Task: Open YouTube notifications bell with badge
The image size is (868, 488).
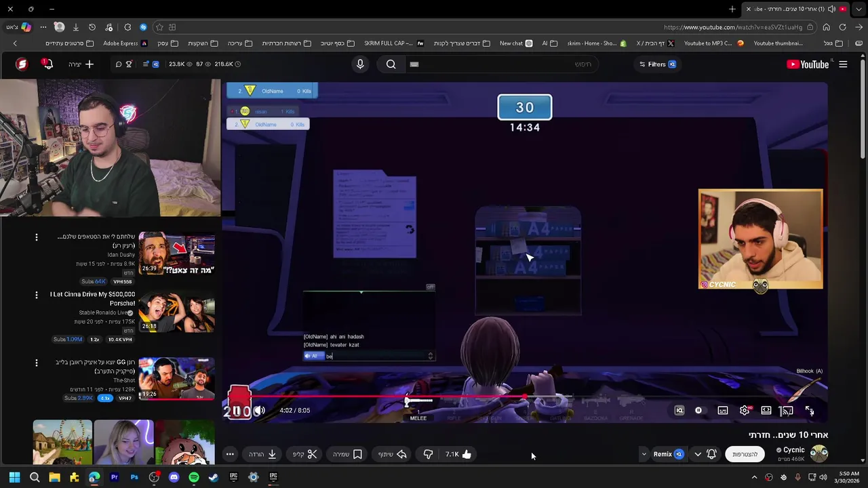Action: (47, 64)
